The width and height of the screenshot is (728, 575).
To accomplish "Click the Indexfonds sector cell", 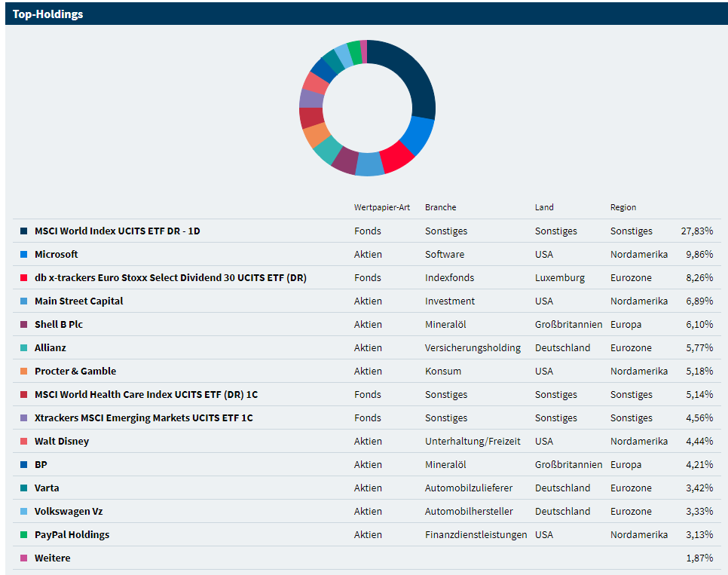I will point(449,278).
